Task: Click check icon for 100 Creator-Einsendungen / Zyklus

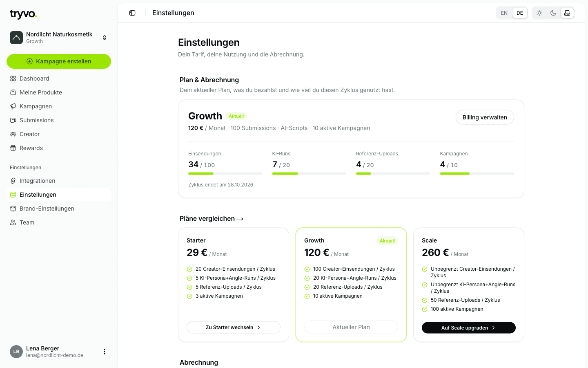Action: [307, 269]
